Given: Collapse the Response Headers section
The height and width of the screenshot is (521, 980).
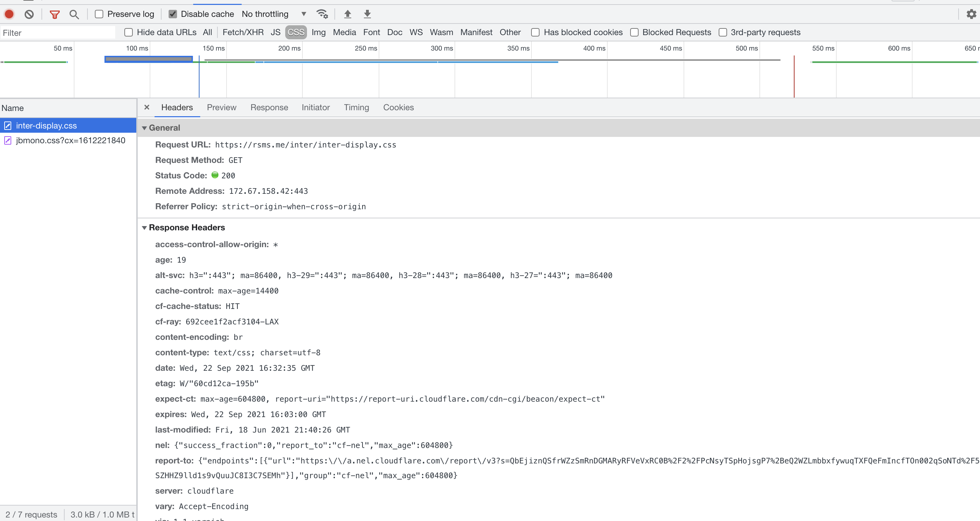Looking at the screenshot, I should (145, 227).
